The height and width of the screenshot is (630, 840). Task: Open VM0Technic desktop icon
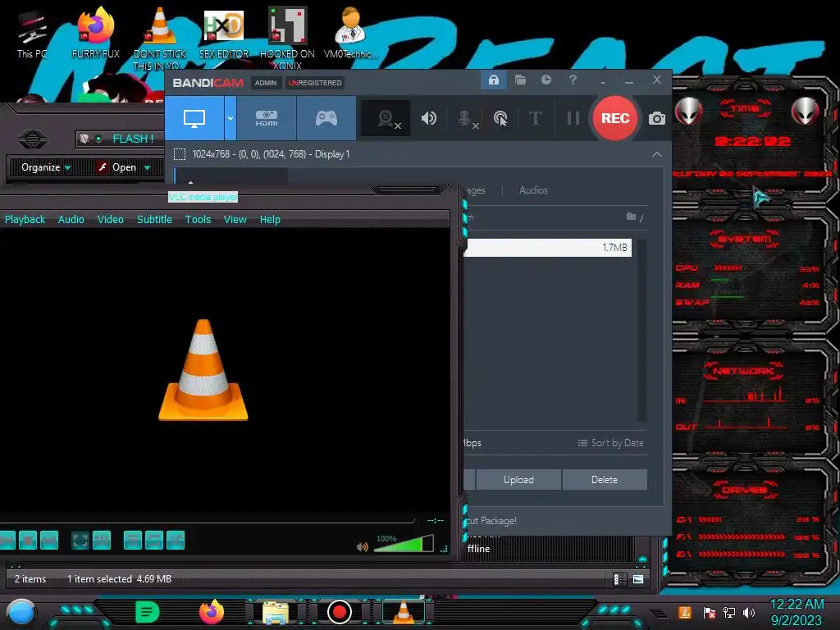(x=351, y=33)
